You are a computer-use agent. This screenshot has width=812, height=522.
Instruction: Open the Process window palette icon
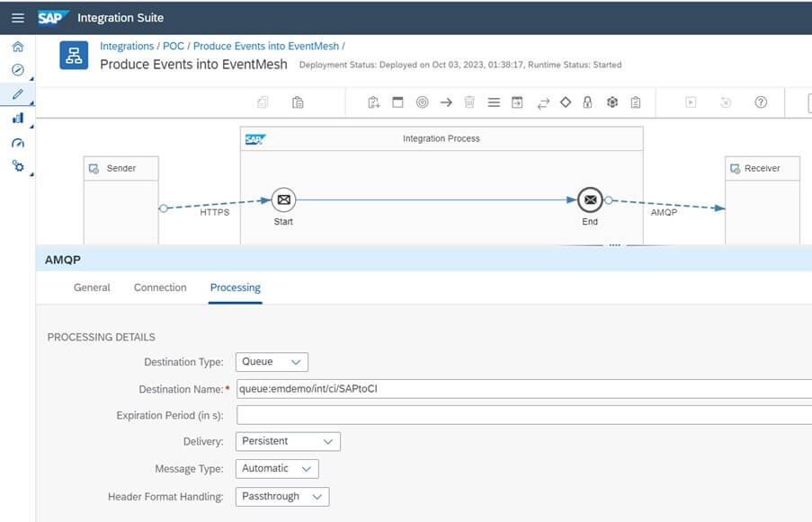(x=397, y=102)
